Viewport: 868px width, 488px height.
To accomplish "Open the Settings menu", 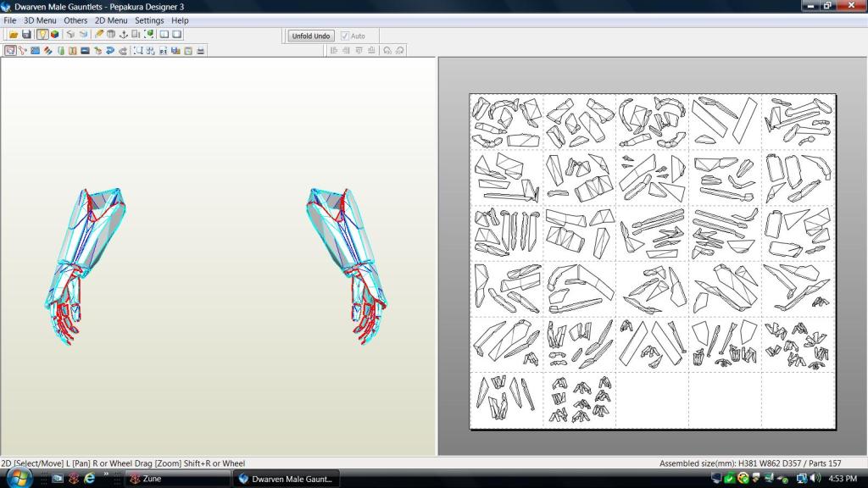I will pyautogui.click(x=149, y=20).
